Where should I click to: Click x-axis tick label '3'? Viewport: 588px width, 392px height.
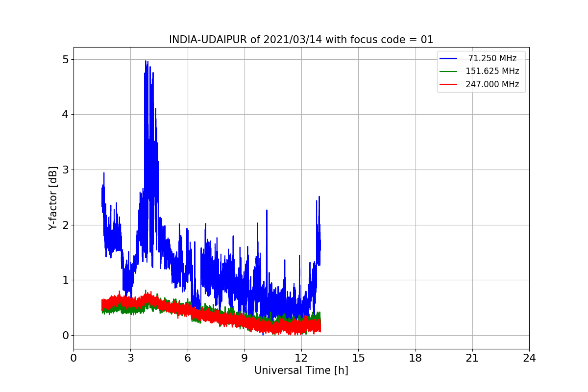coord(130,358)
